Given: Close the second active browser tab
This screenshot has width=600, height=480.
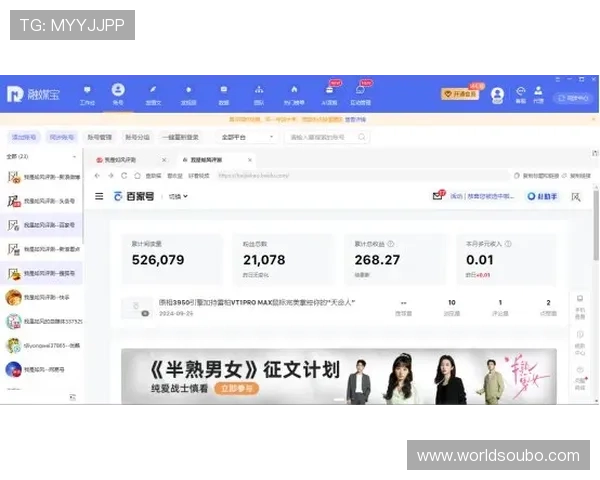Looking at the screenshot, I should [x=250, y=160].
